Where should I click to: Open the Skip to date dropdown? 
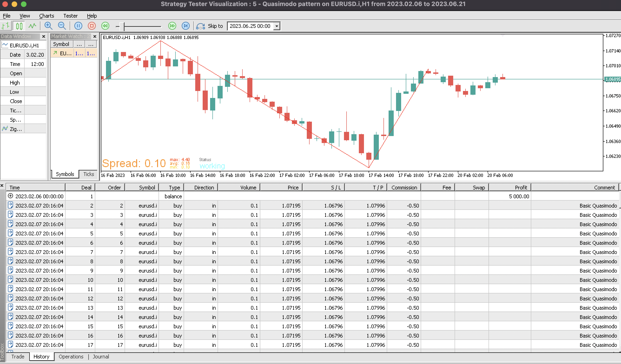277,26
